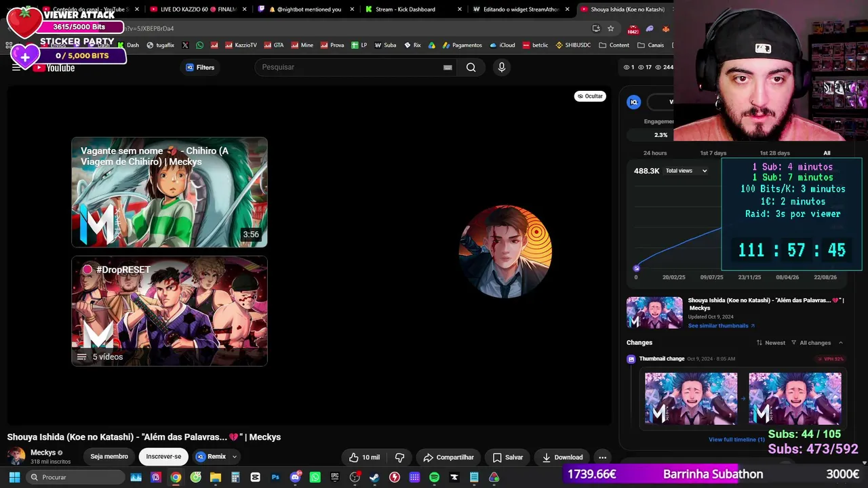The image size is (868, 488).
Task: Open Google Chrome from the taskbar
Action: 176,477
